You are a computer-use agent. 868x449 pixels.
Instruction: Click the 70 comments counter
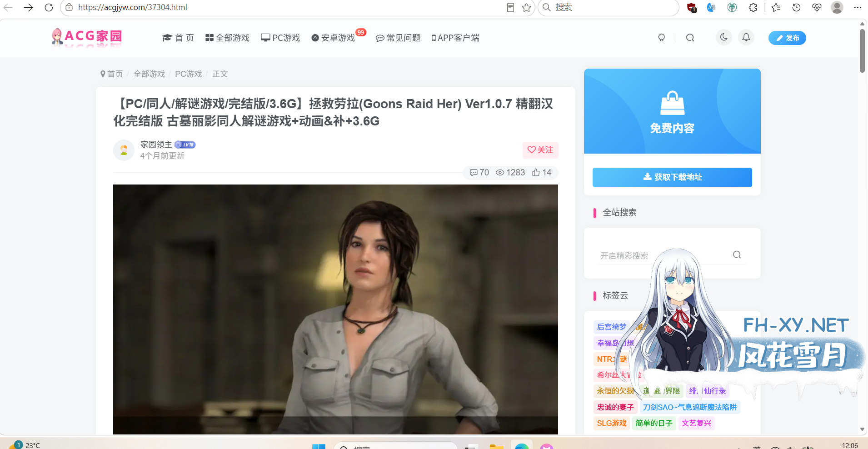pos(479,173)
